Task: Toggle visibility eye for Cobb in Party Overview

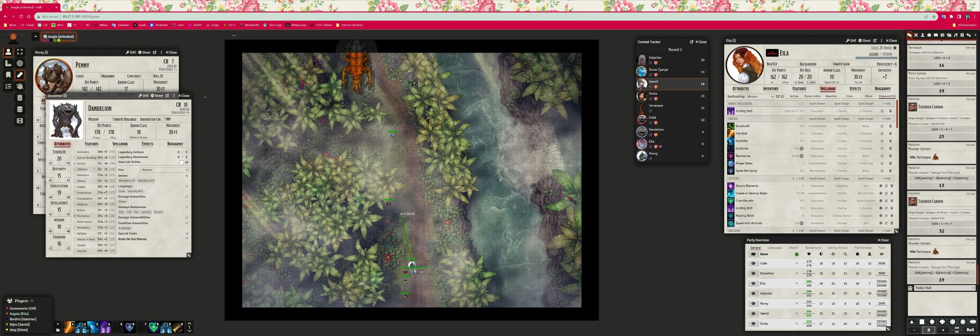Action: click(x=753, y=263)
